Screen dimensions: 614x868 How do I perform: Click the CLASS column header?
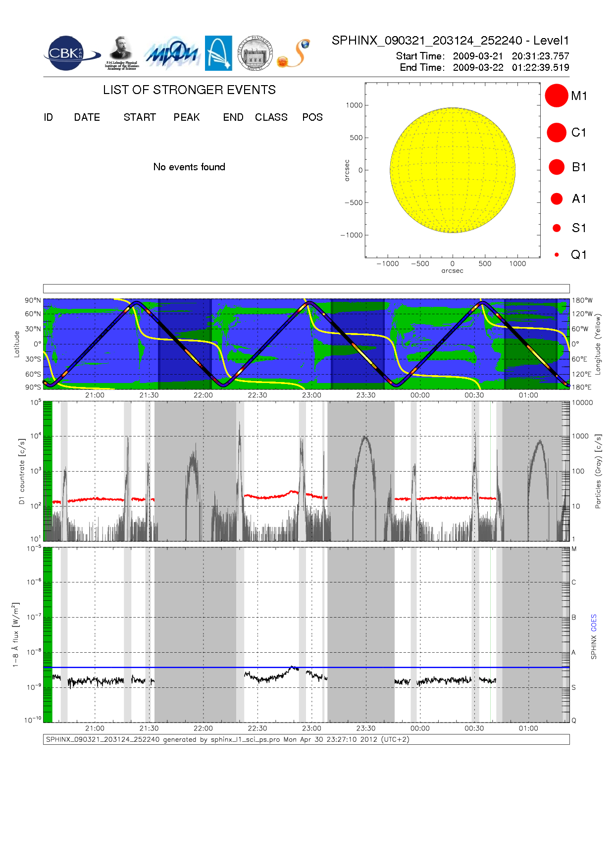coord(271,117)
